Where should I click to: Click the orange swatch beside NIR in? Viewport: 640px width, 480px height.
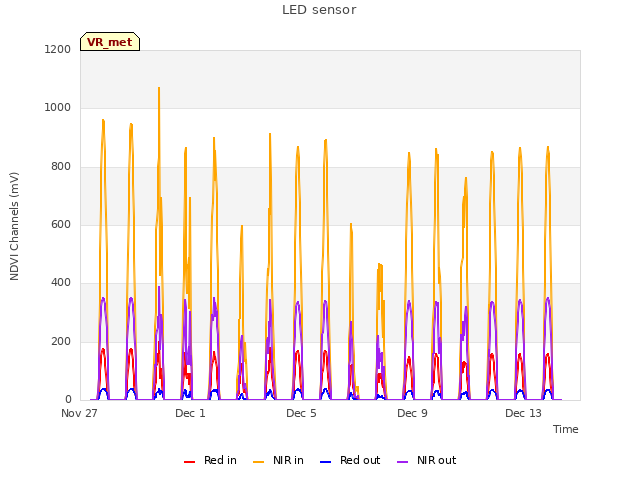[258, 462]
